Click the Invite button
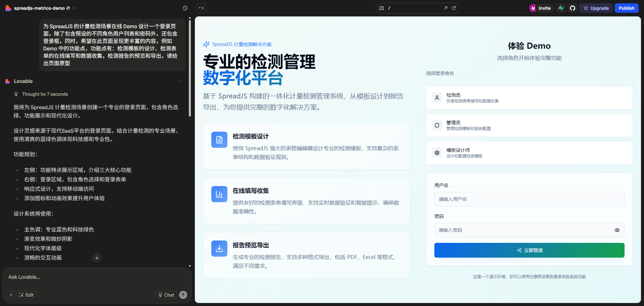 tap(544, 8)
